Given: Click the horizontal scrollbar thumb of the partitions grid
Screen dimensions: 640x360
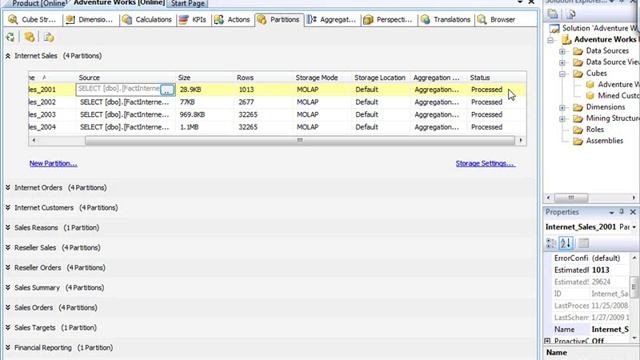Looking at the screenshot, I should [300, 140].
